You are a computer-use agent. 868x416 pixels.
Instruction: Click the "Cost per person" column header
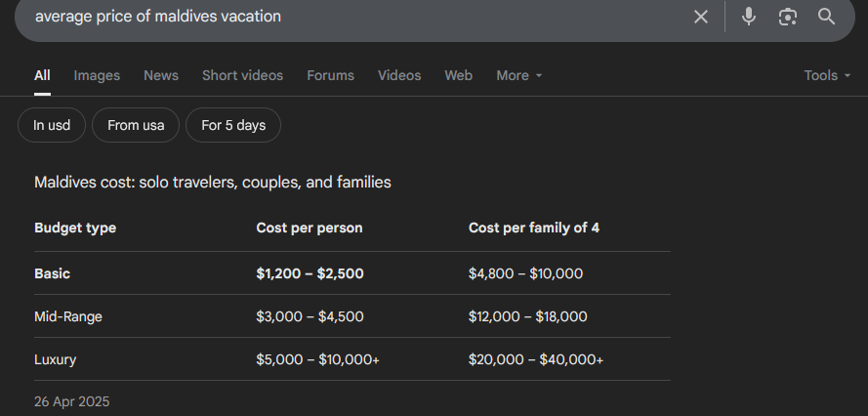[310, 228]
